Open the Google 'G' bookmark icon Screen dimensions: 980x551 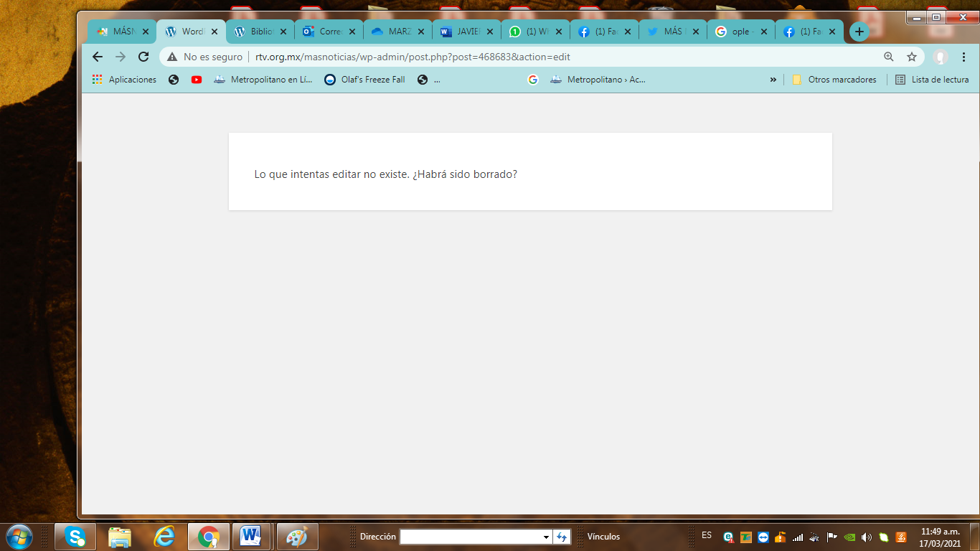pos(532,80)
